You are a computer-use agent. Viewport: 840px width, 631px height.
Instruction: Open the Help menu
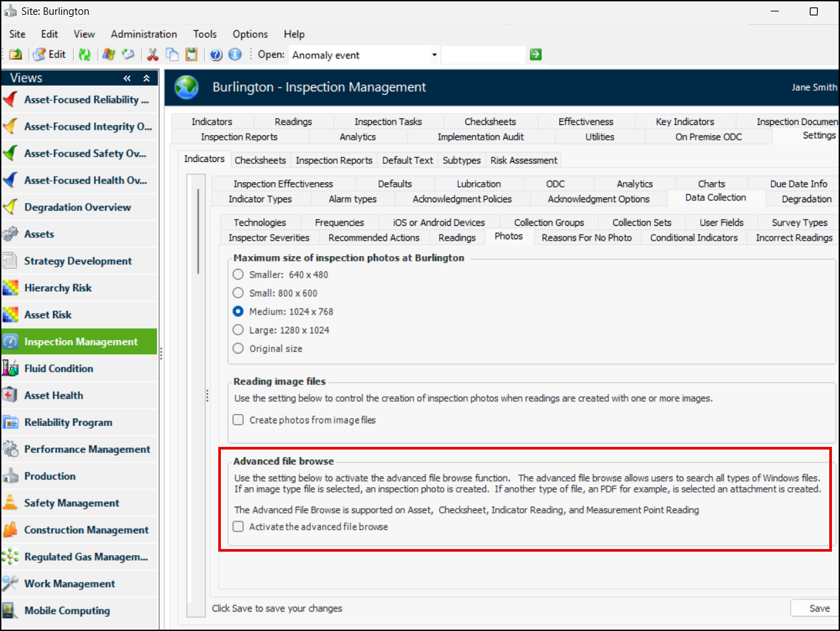[294, 34]
